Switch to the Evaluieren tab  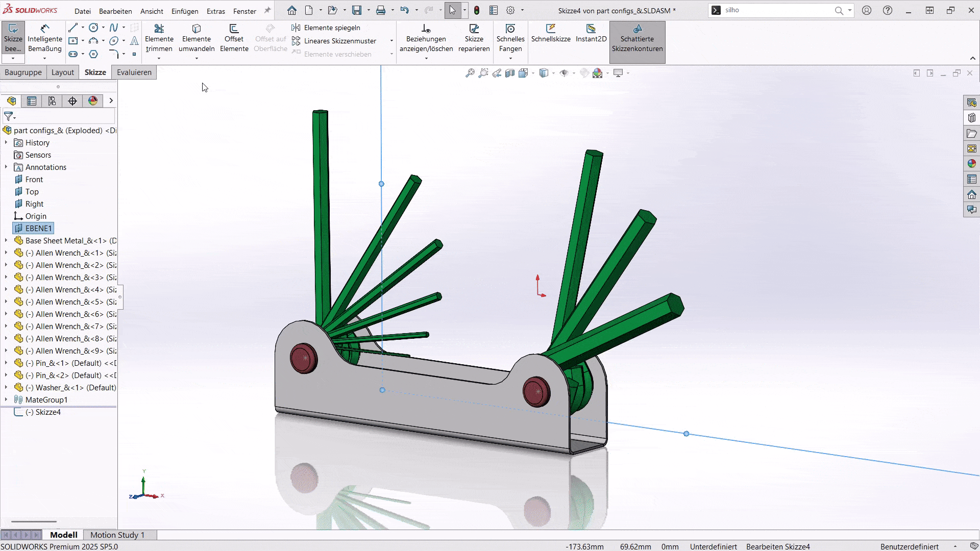(134, 72)
